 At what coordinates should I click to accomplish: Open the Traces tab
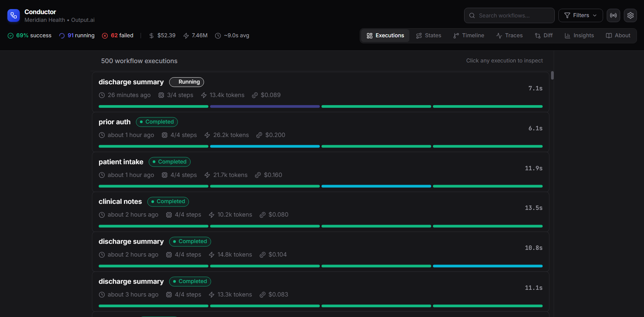(x=509, y=36)
